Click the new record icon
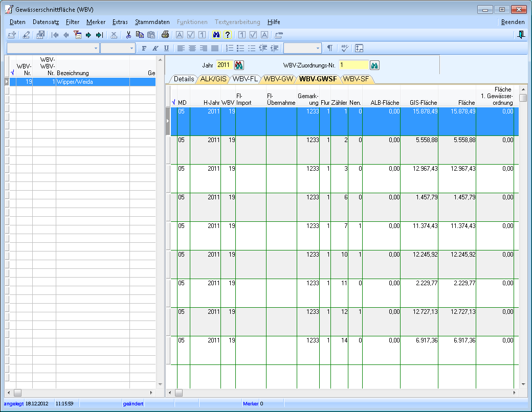 [x=12, y=35]
